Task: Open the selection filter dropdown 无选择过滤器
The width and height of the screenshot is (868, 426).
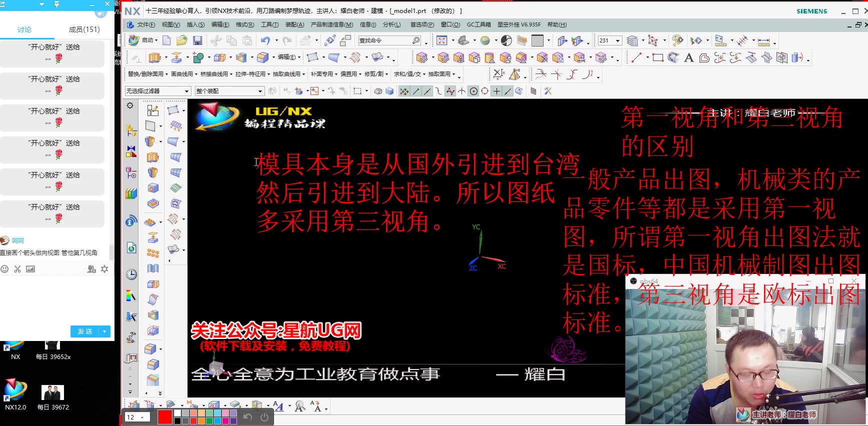Action: click(x=158, y=91)
